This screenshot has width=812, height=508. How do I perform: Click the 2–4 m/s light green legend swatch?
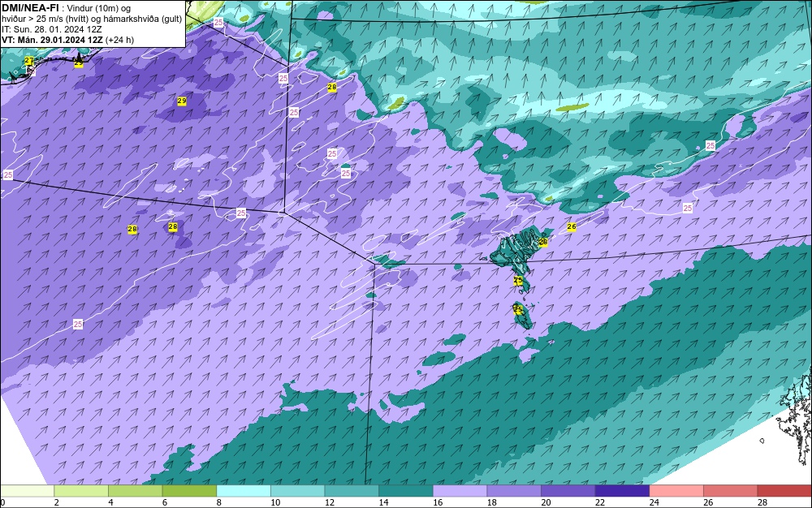click(81, 491)
